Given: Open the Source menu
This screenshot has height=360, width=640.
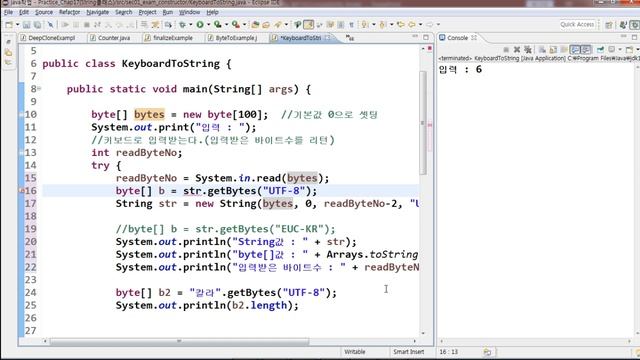Looking at the screenshot, I should point(44,12).
